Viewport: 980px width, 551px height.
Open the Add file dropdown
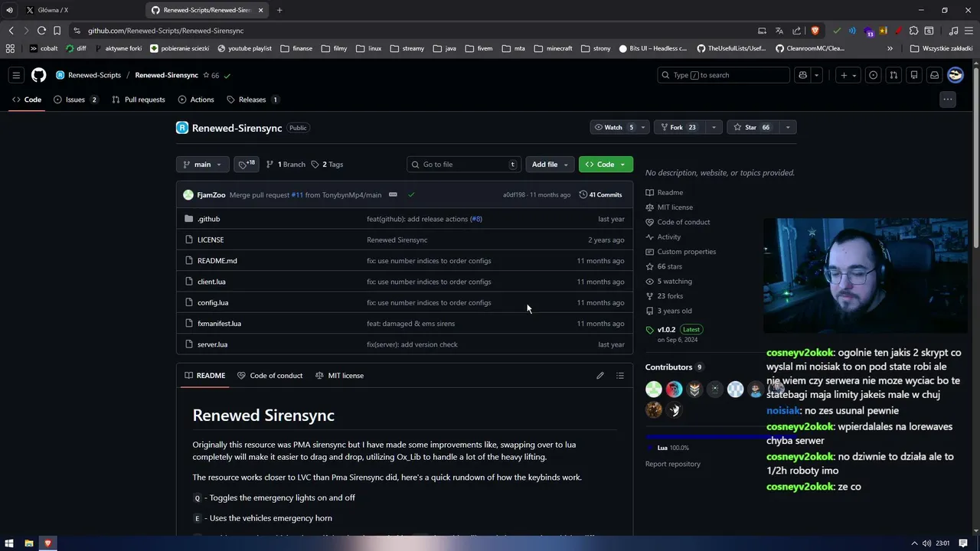550,165
